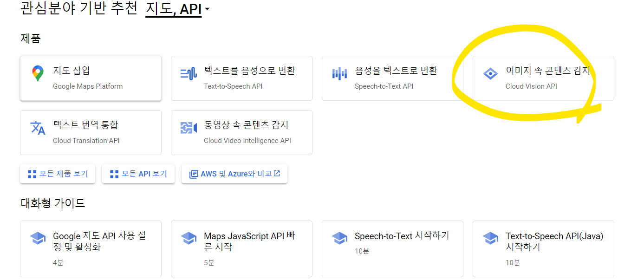Viewport: 644px width, 280px height.
Task: Click the Speech-to-Text API subtitle text
Action: point(384,86)
